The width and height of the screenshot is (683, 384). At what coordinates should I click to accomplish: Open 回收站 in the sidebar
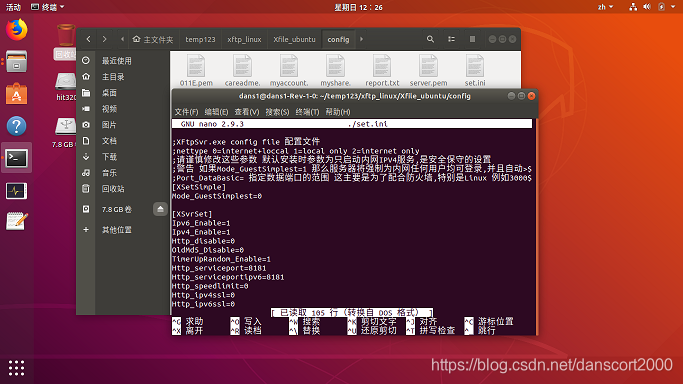pyautogui.click(x=123, y=189)
